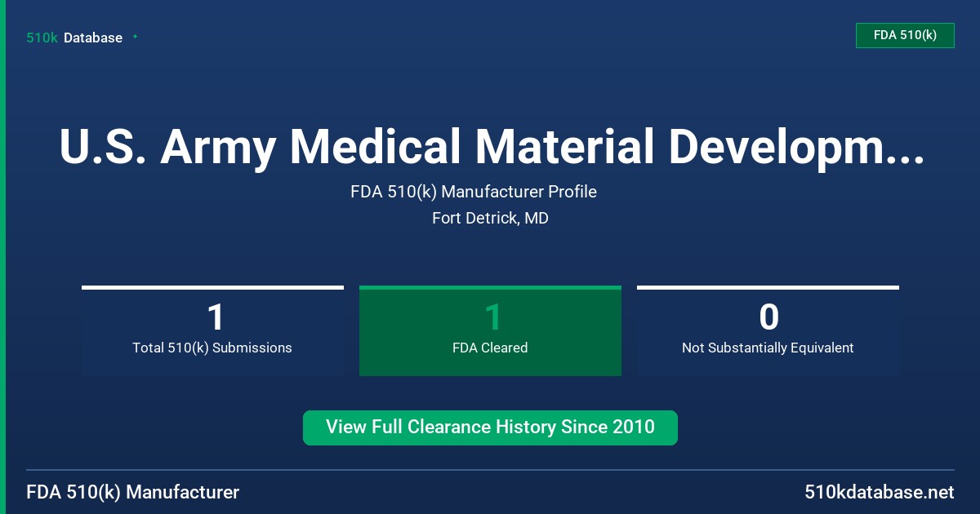Select the Total 510(k) Submissions card
The image size is (980, 514).
tap(212, 330)
